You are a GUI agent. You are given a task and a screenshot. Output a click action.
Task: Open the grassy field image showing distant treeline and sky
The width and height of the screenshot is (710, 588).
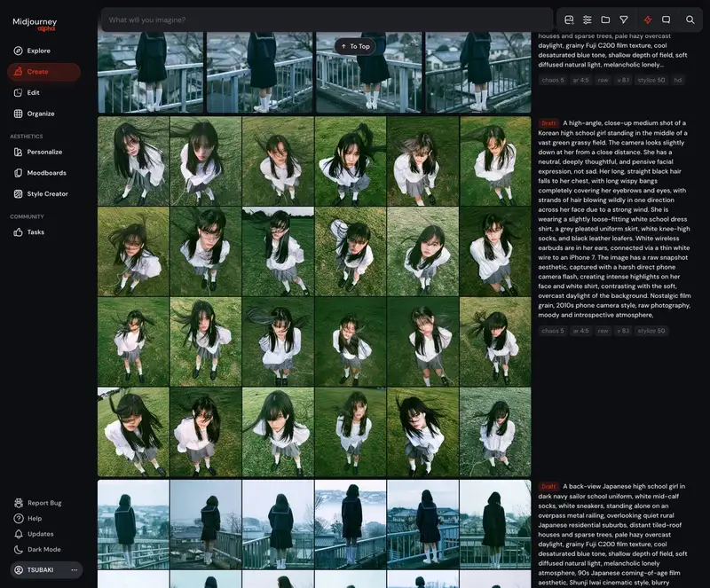click(278, 252)
